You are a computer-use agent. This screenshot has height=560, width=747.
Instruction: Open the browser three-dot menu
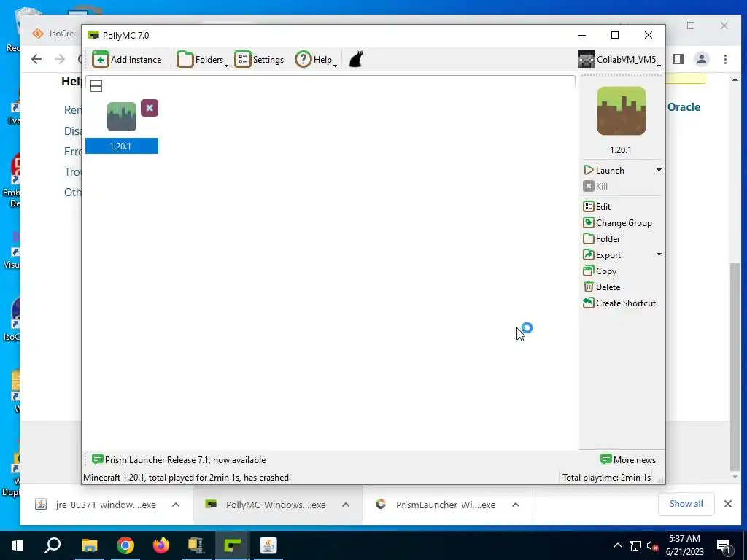tap(725, 59)
